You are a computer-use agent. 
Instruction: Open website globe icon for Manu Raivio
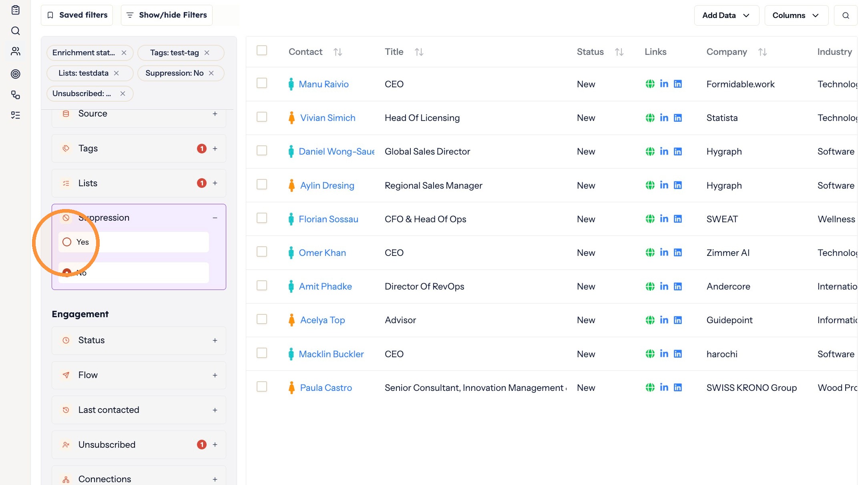point(650,84)
